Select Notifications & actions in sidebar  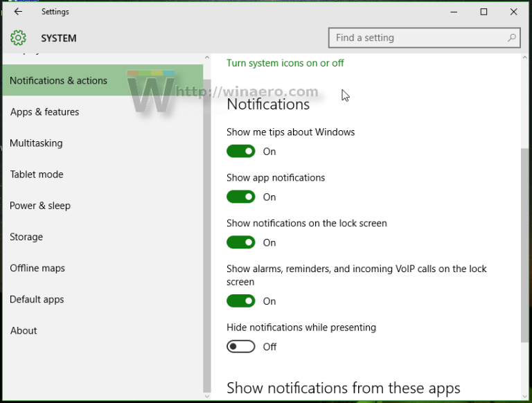103,80
